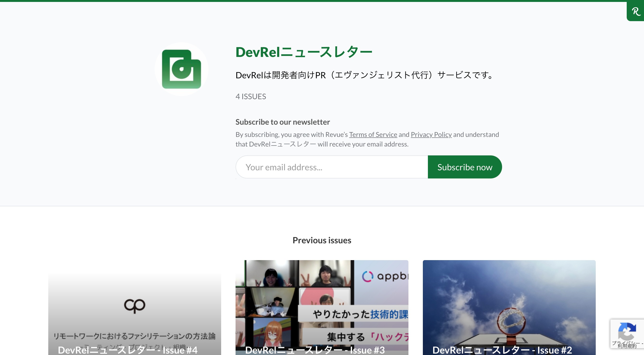The image size is (644, 355).
Task: Open the DevRelニュースレター title heading
Action: click(x=304, y=52)
